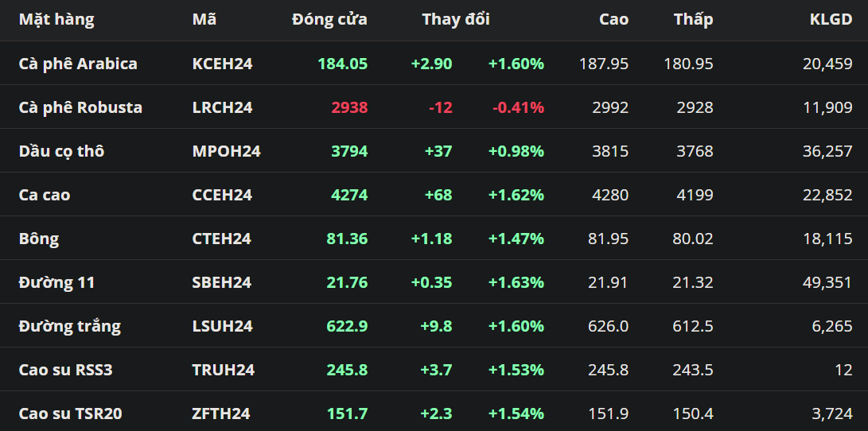Select the Cà phê Robusta commodity
Viewport: 868px width, 431px height.
80,107
